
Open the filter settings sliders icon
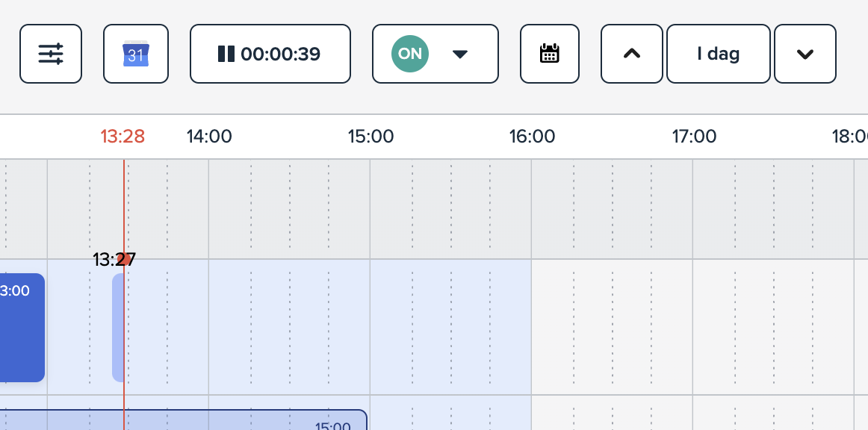(x=51, y=54)
